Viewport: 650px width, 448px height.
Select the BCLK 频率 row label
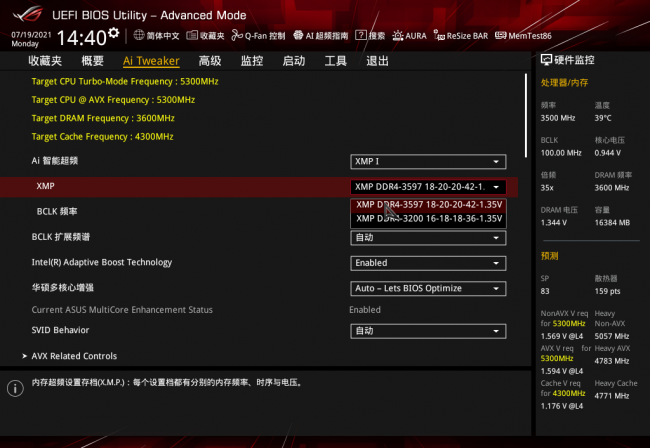pyautogui.click(x=57, y=211)
